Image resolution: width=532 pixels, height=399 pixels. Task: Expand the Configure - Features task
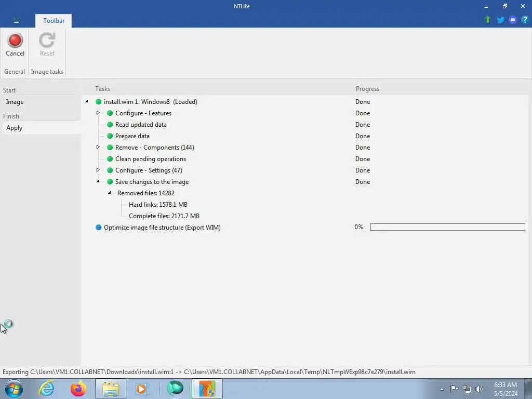(98, 113)
